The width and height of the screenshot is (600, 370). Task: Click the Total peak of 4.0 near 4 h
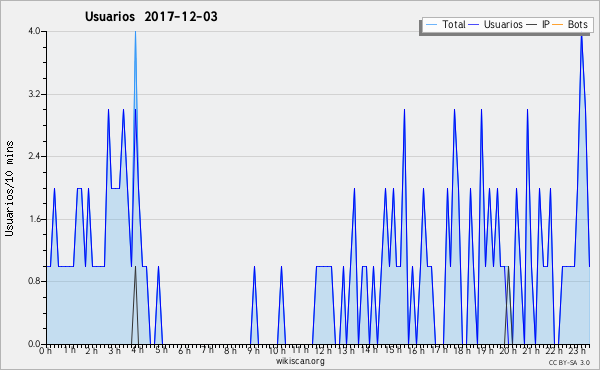point(135,33)
